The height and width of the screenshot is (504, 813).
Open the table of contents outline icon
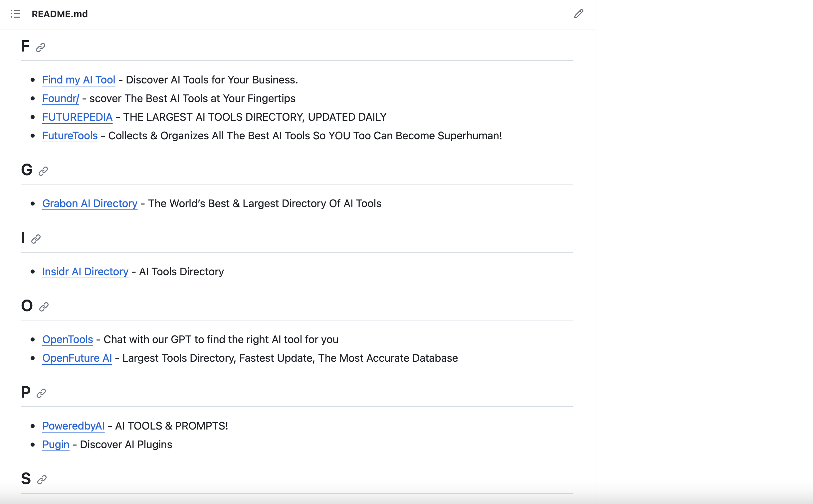(15, 14)
